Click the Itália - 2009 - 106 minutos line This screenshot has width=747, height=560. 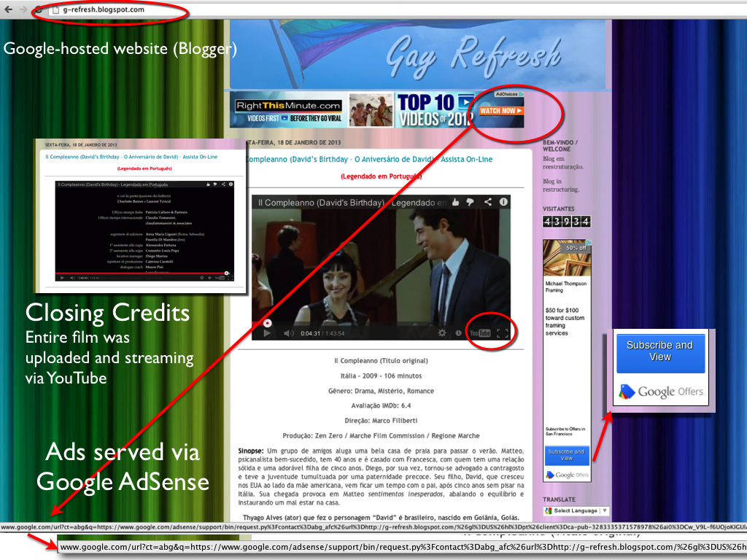click(x=381, y=376)
